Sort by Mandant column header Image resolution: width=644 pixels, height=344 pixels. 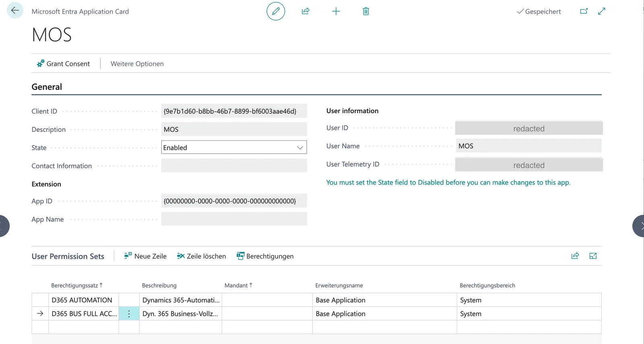point(238,285)
